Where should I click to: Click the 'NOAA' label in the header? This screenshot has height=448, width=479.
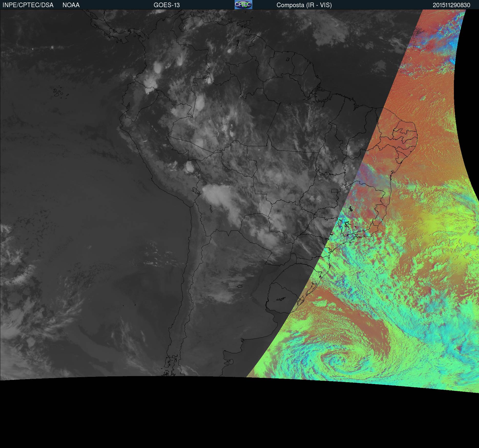pos(71,5)
